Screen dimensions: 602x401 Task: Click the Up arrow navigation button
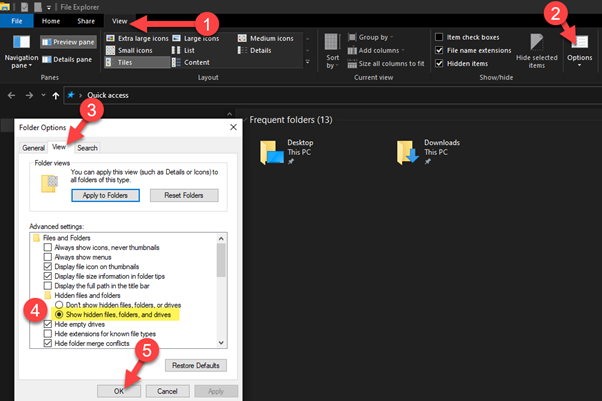point(53,96)
